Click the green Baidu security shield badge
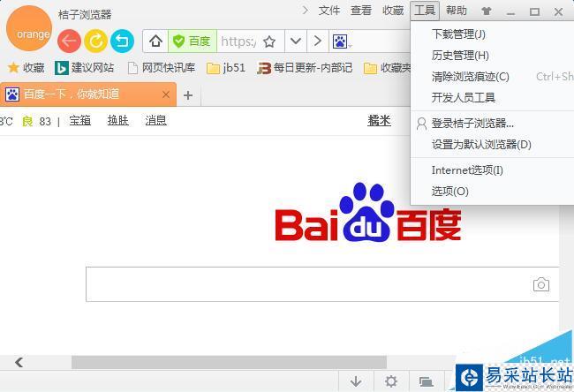The height and width of the screenshot is (392, 574). [193, 41]
